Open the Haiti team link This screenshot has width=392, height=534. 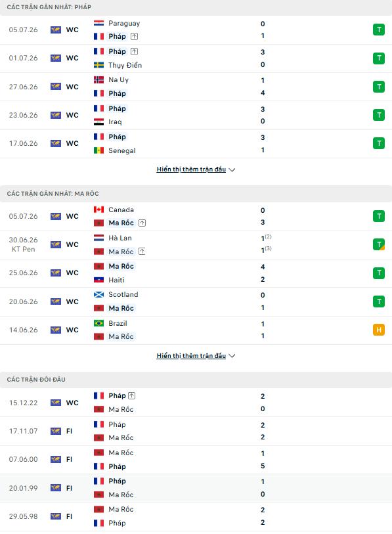pyautogui.click(x=116, y=280)
